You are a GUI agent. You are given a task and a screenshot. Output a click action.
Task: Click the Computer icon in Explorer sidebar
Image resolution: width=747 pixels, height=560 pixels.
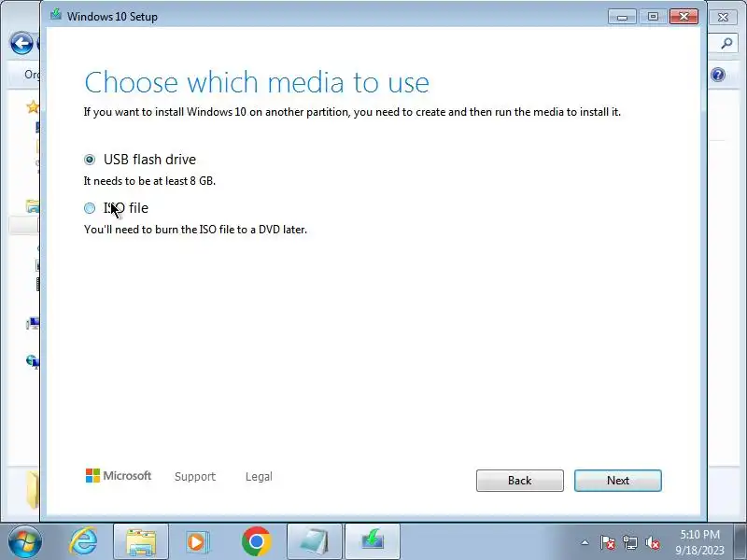(x=34, y=324)
